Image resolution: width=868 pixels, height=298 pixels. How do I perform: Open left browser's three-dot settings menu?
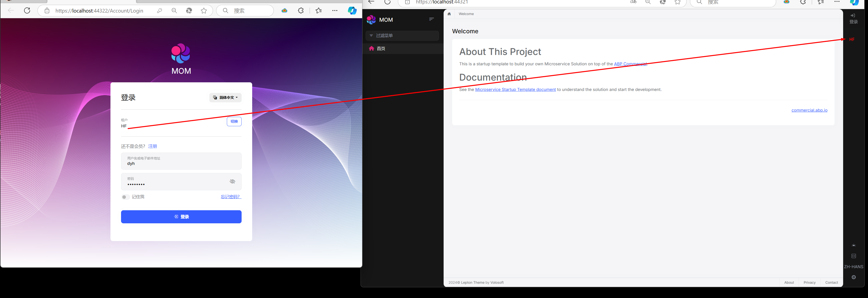pyautogui.click(x=335, y=11)
